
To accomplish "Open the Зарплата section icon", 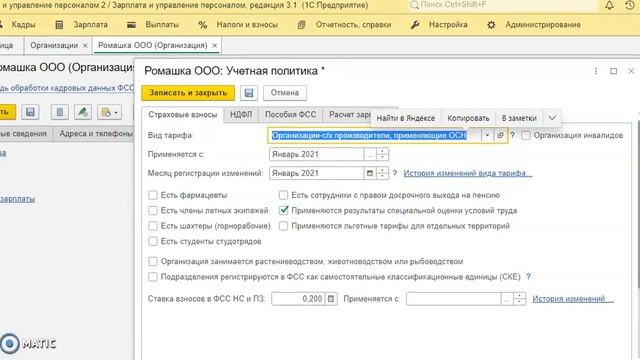I will [x=59, y=25].
